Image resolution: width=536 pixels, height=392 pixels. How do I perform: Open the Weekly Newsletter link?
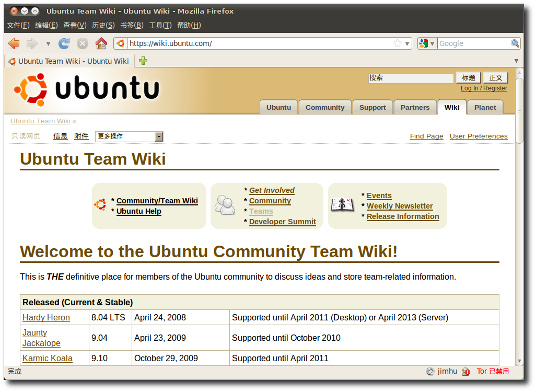pos(400,206)
